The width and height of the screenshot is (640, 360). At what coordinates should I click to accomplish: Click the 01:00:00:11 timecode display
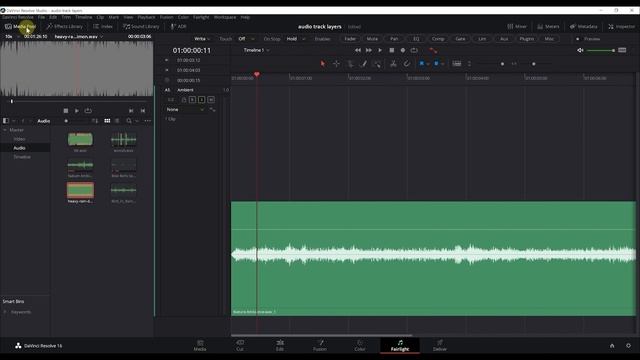click(x=191, y=50)
